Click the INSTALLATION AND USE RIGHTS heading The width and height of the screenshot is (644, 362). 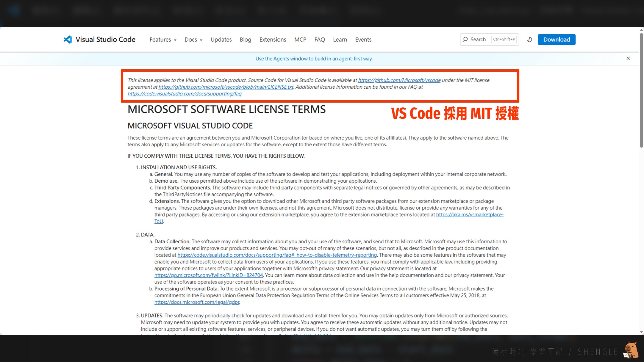tap(179, 167)
